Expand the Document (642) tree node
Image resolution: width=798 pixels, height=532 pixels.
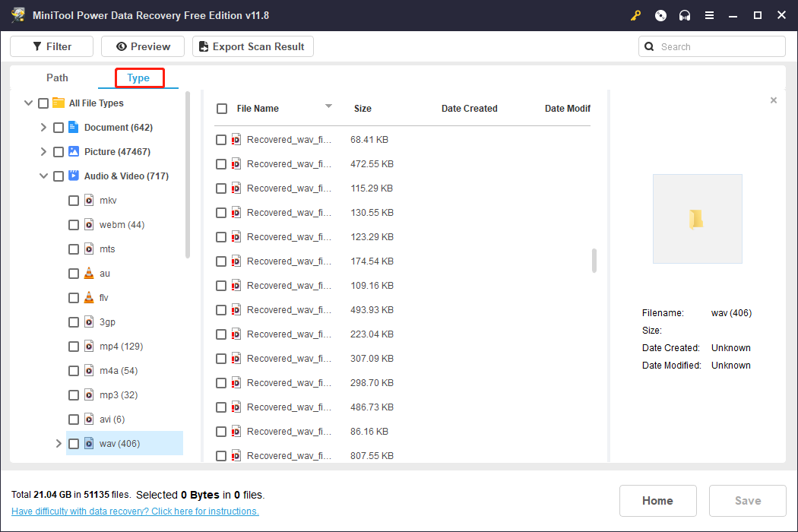(x=43, y=127)
